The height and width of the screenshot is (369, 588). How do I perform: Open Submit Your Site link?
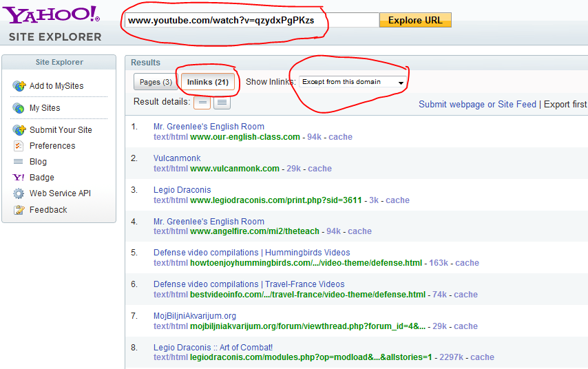point(61,129)
